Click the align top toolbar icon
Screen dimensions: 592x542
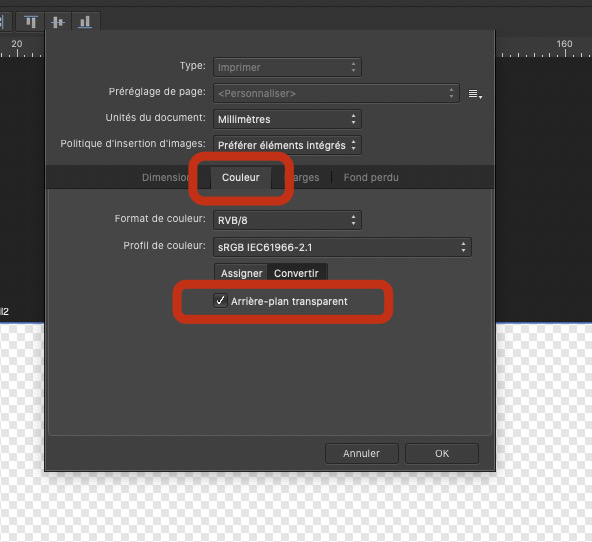click(31, 22)
